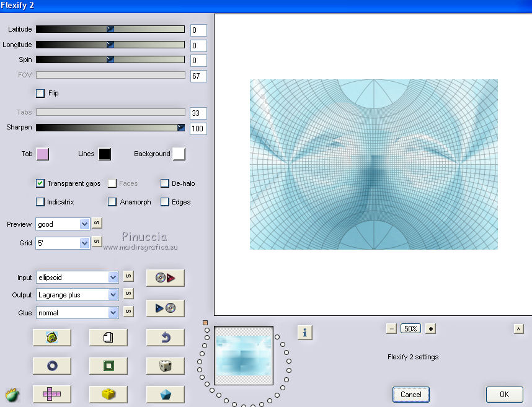Enable the Flip checkbox
The height and width of the screenshot is (407, 532).
(x=40, y=93)
